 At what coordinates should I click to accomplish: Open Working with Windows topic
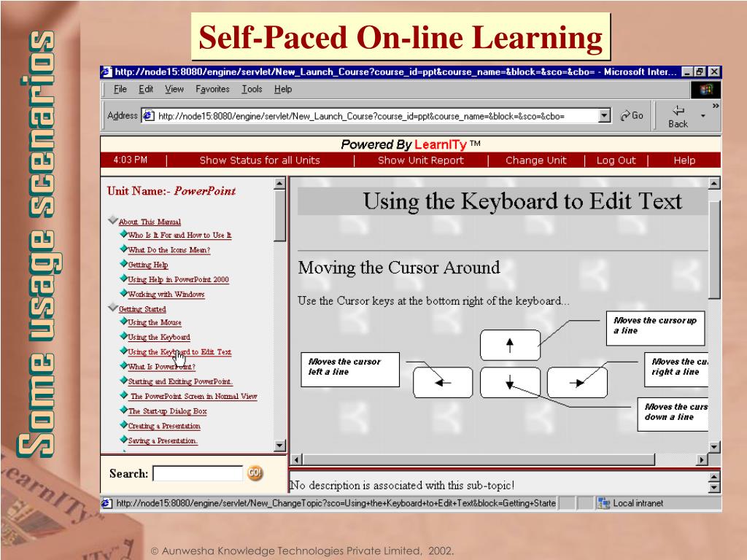(x=166, y=295)
